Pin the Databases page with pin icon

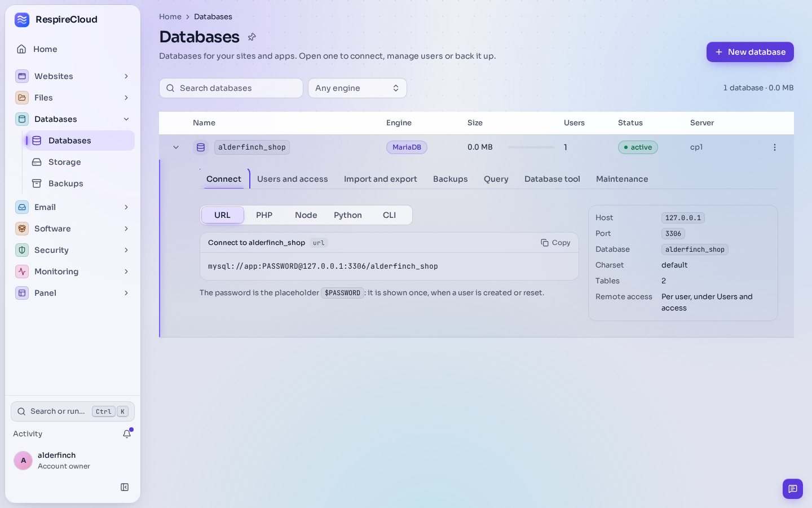(252, 37)
